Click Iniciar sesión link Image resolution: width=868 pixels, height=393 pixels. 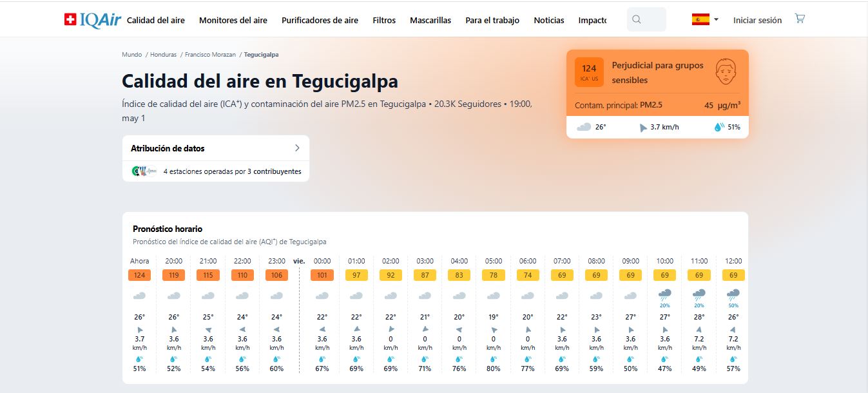[757, 20]
